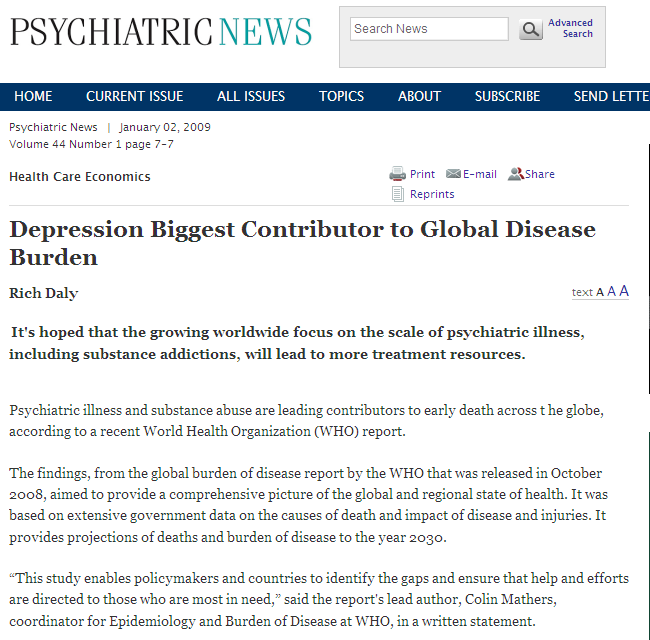Open the SEND LETTER menu item
This screenshot has width=650, height=640.
tap(611, 96)
